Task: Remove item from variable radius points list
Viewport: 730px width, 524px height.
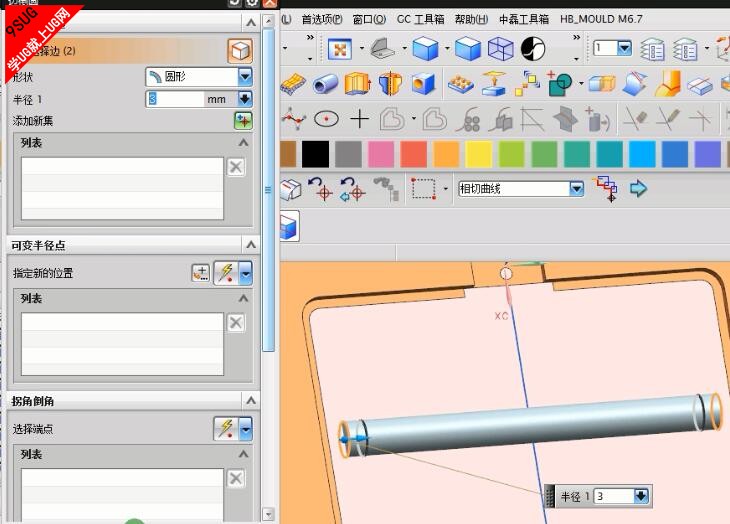Action: (236, 322)
